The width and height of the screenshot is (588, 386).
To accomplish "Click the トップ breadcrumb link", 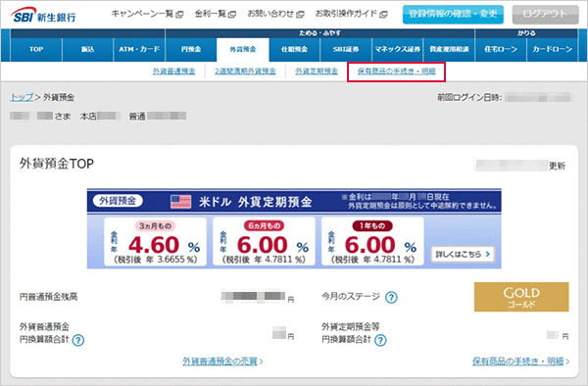I will pos(22,97).
